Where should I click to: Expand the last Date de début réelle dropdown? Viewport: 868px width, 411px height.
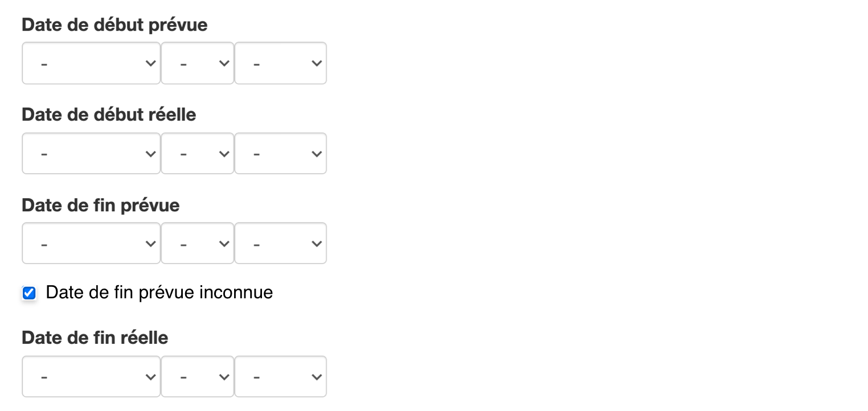[280, 154]
